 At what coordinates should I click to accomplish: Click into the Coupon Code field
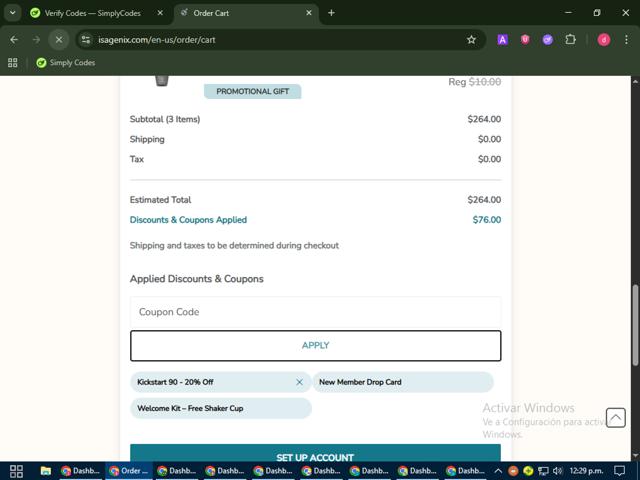point(316,312)
